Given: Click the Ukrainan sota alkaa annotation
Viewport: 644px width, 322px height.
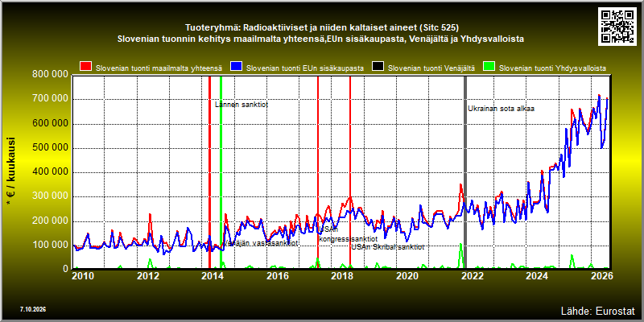Looking at the screenshot, I should [501, 109].
